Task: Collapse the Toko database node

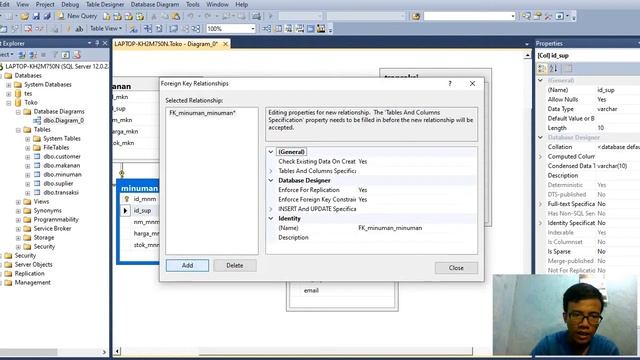Action: tap(9, 103)
